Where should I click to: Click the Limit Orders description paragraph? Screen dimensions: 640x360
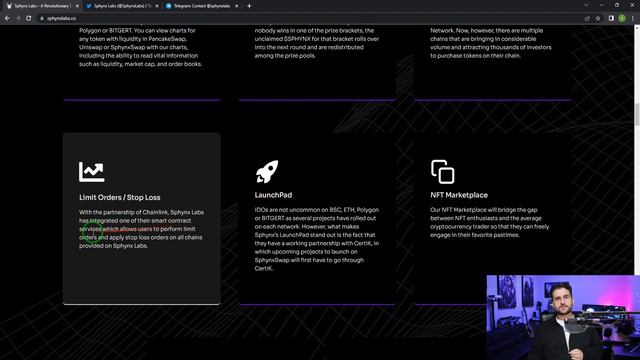coord(141,229)
